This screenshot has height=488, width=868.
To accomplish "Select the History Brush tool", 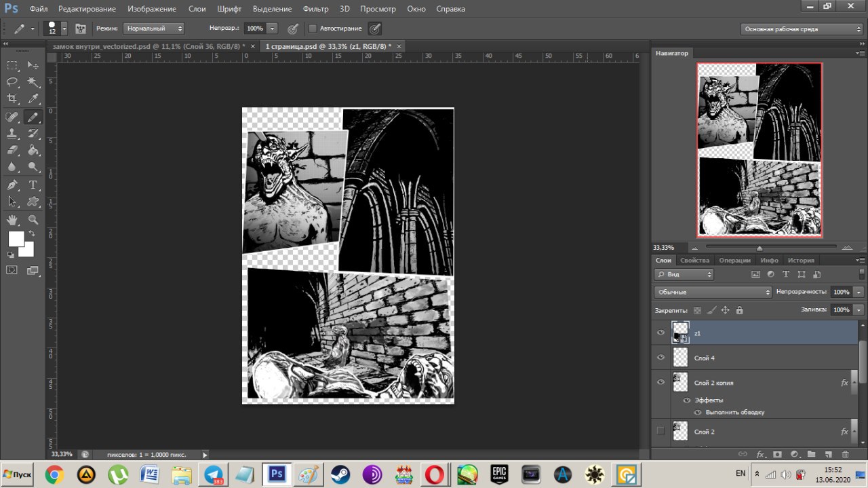I will 33,134.
